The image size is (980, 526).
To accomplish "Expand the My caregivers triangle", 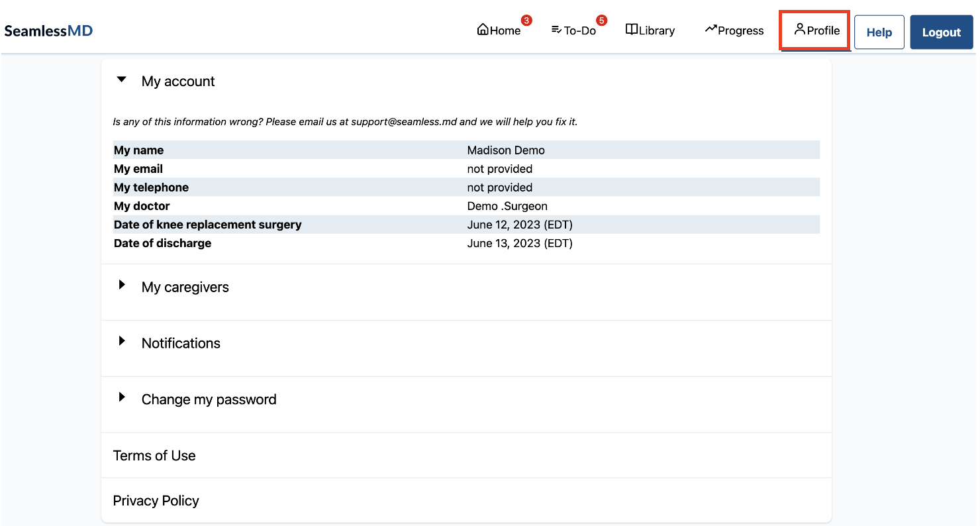I will pyautogui.click(x=122, y=285).
